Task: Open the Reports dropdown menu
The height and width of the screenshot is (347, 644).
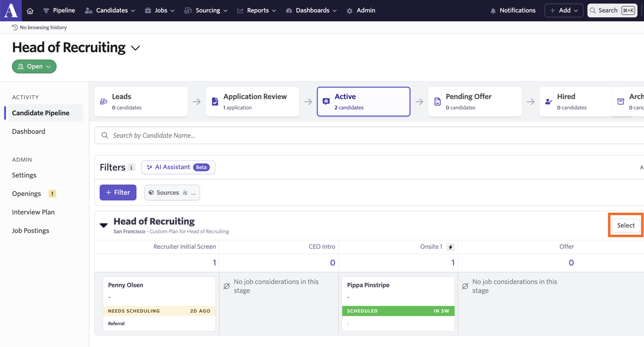Action: click(256, 10)
